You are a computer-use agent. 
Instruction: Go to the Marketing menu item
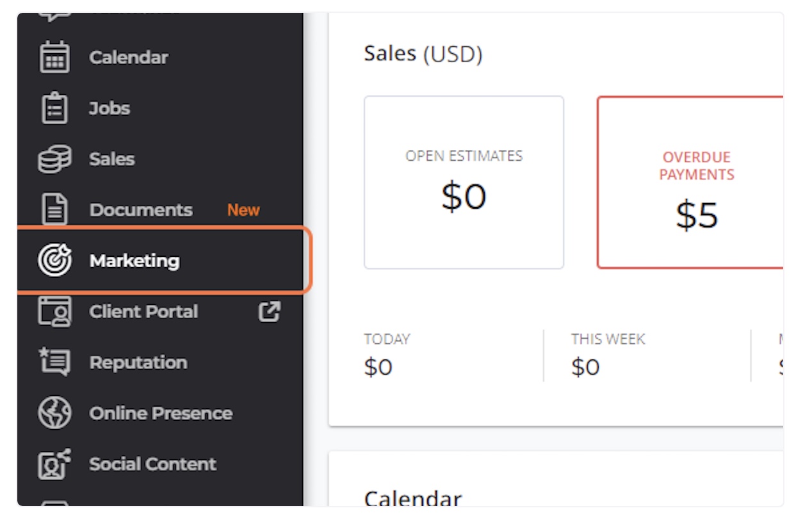(163, 261)
